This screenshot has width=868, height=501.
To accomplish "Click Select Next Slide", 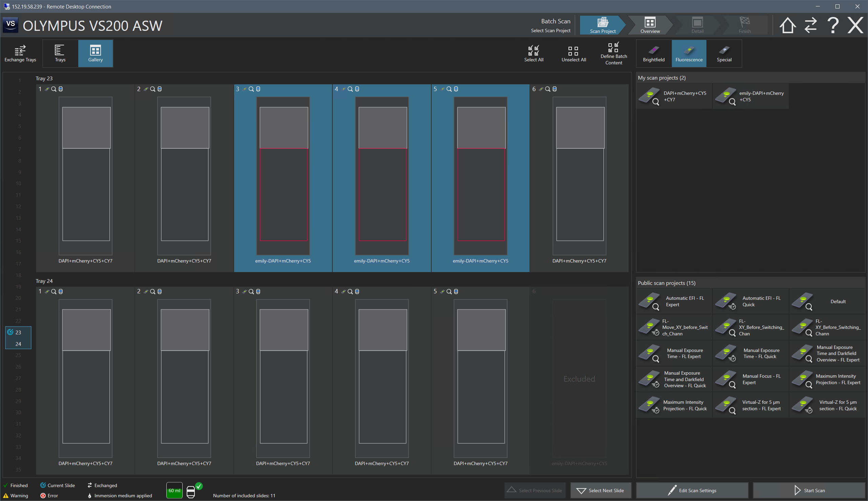I will [x=600, y=490].
